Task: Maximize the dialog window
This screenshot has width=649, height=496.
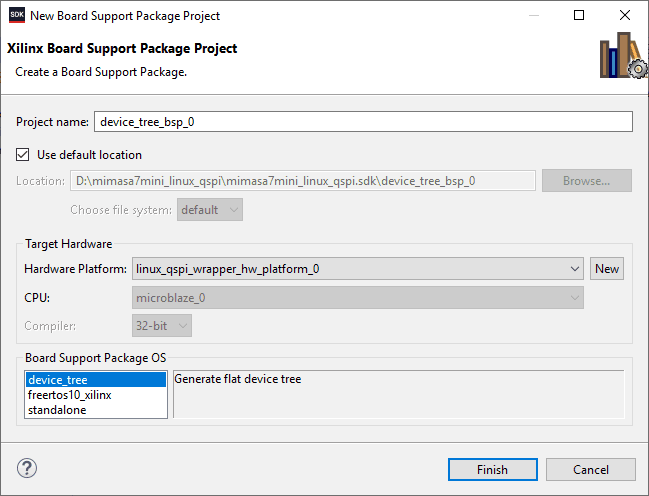Action: (x=579, y=16)
